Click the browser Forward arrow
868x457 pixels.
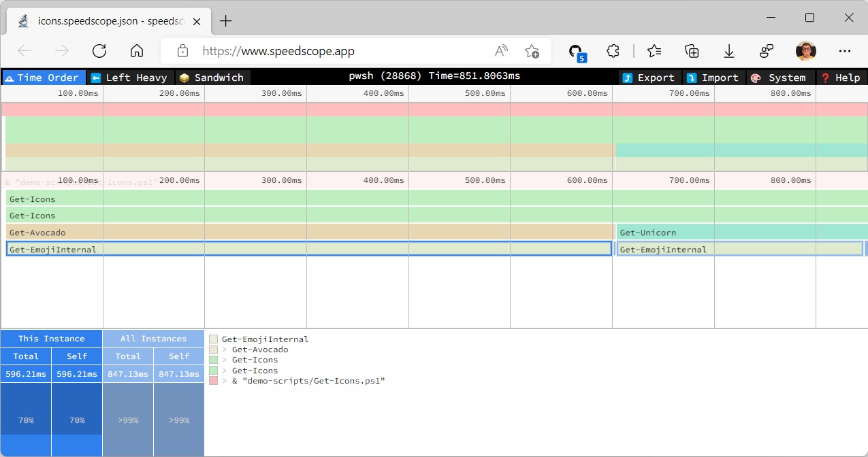62,51
